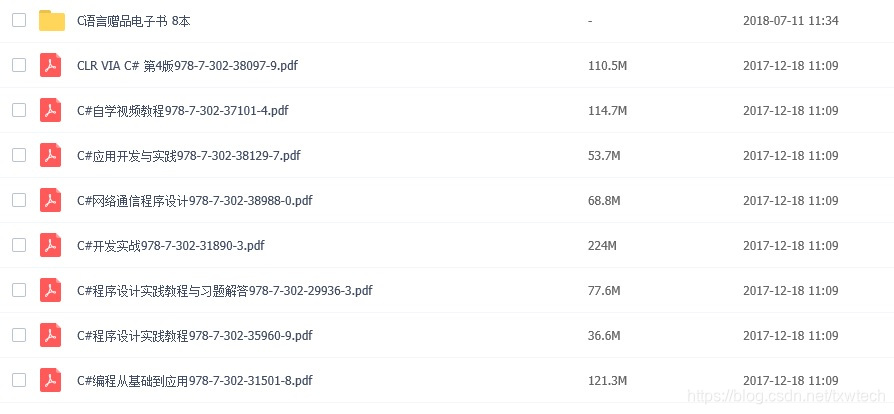Click the PDF icon beside C#网络通信程序设计
Viewport: 894px width, 414px height.
pos(51,201)
